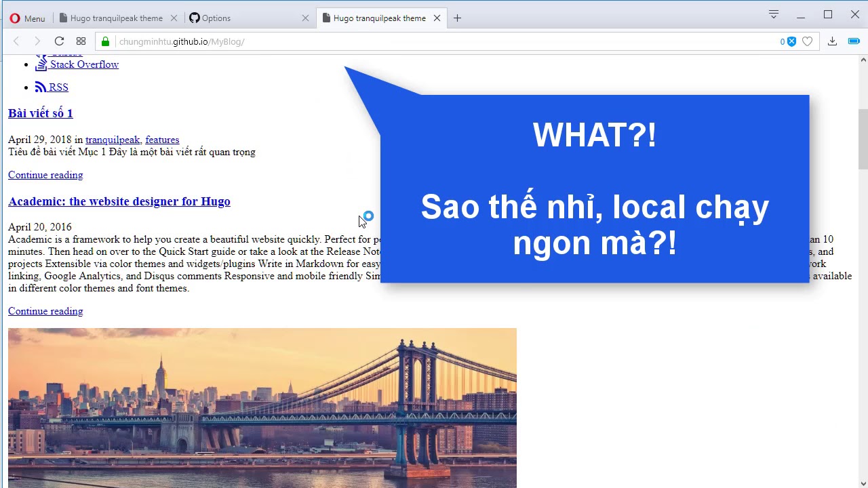Continue reading the Academic post
This screenshot has height=488, width=868.
click(x=45, y=311)
